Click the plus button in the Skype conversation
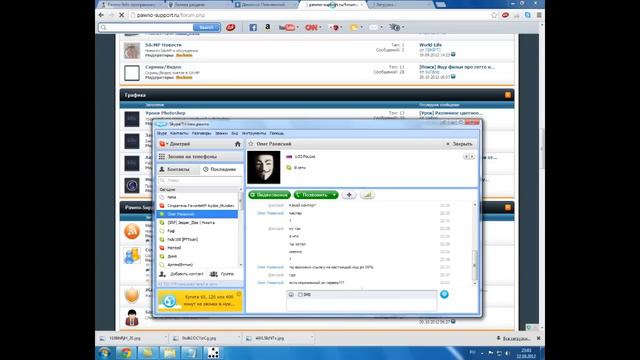The width and height of the screenshot is (640, 360). (349, 195)
